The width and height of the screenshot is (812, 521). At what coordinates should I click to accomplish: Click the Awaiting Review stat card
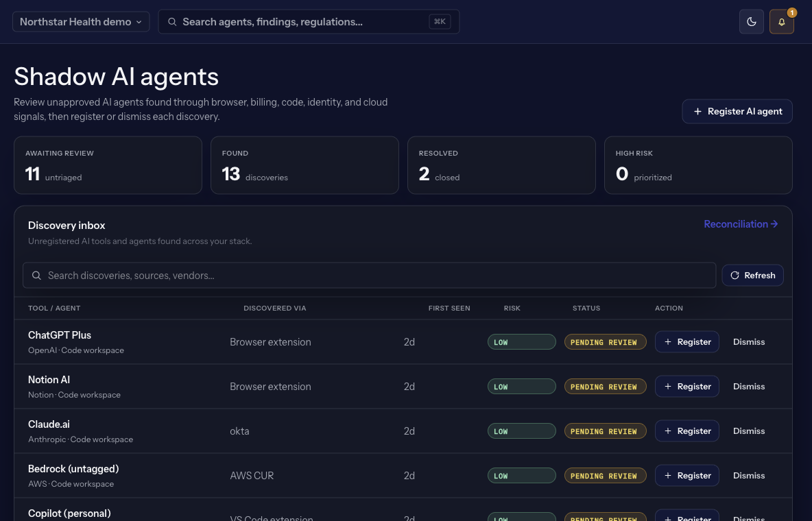click(x=108, y=165)
